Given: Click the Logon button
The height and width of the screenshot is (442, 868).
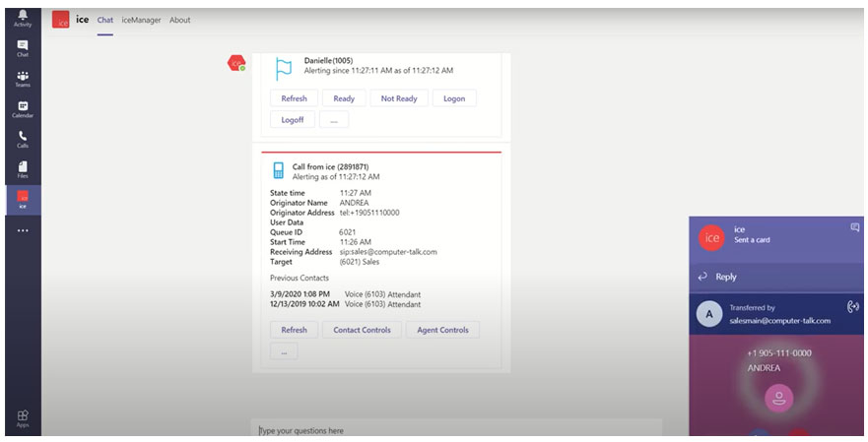Looking at the screenshot, I should 454,98.
